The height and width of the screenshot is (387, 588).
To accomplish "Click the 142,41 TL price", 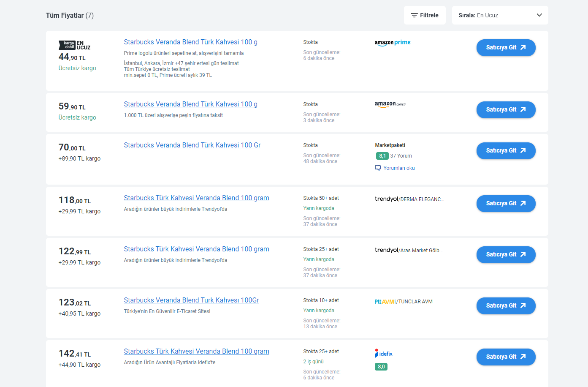I will pyautogui.click(x=75, y=354).
